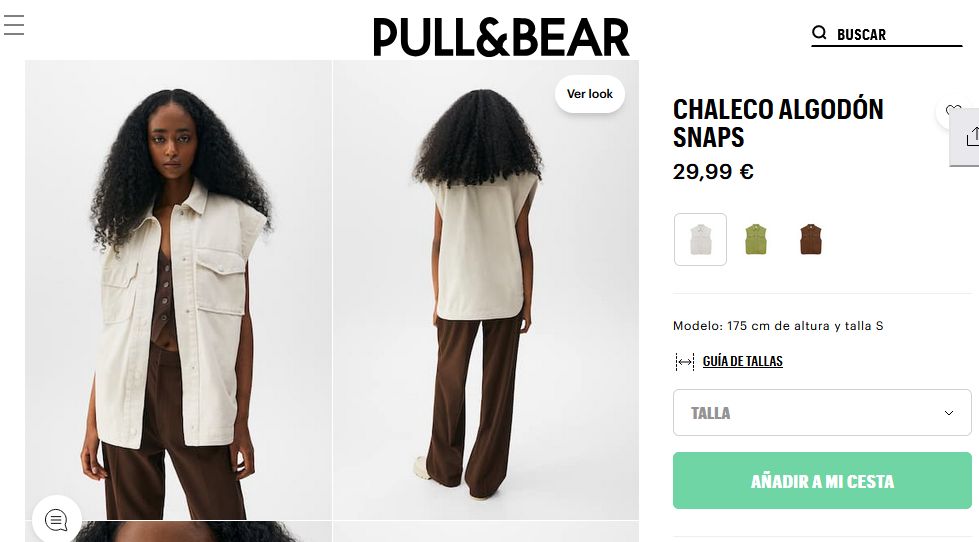979x542 pixels.
Task: Click the search magnifier icon
Action: coord(819,32)
